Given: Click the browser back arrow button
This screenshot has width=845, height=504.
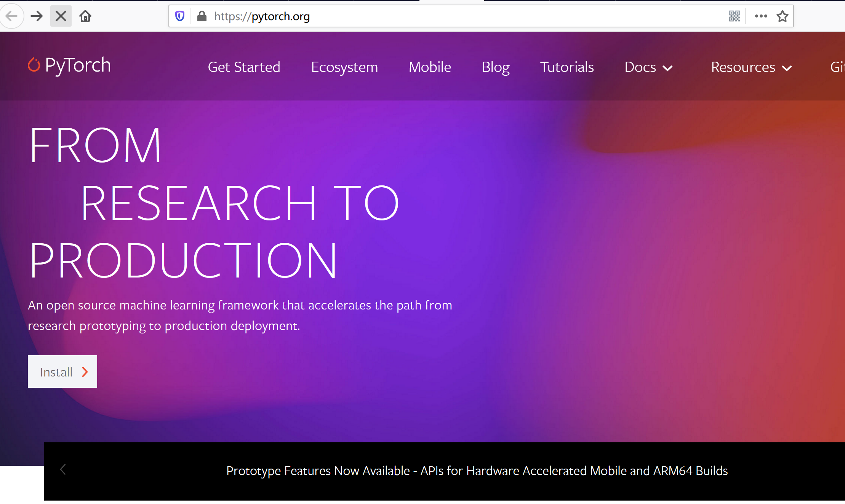Looking at the screenshot, I should tap(11, 16).
